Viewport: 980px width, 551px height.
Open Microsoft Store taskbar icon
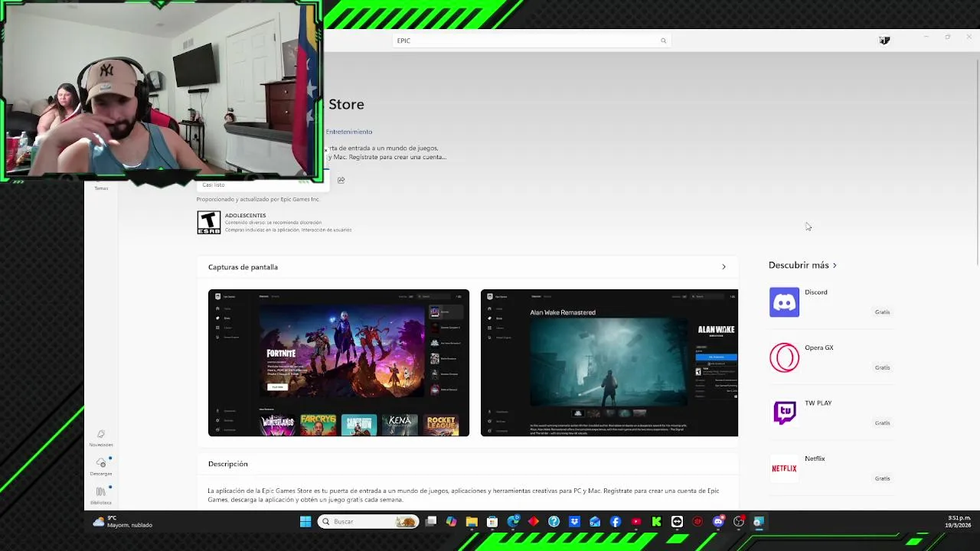tap(492, 522)
